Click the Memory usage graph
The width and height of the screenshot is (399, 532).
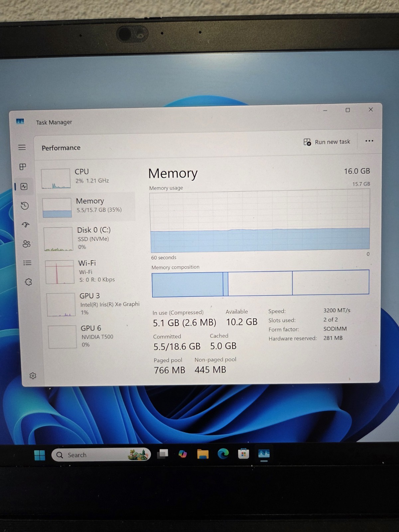click(x=260, y=220)
